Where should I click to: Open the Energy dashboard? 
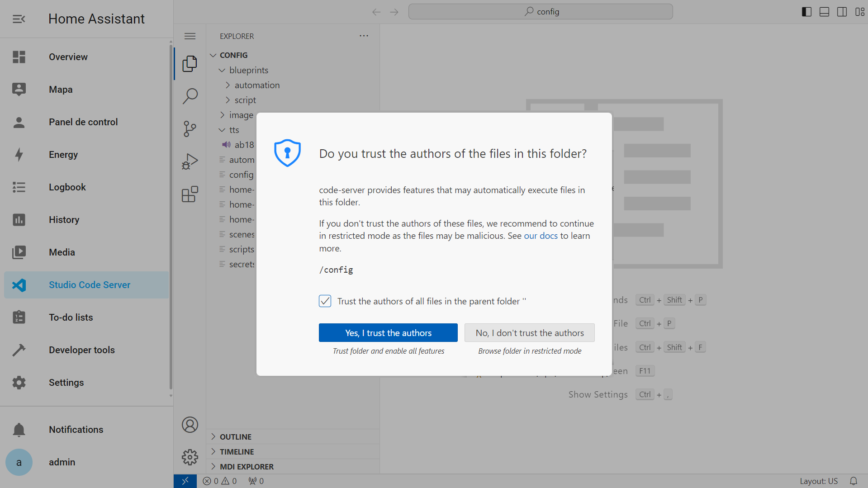coord(86,155)
